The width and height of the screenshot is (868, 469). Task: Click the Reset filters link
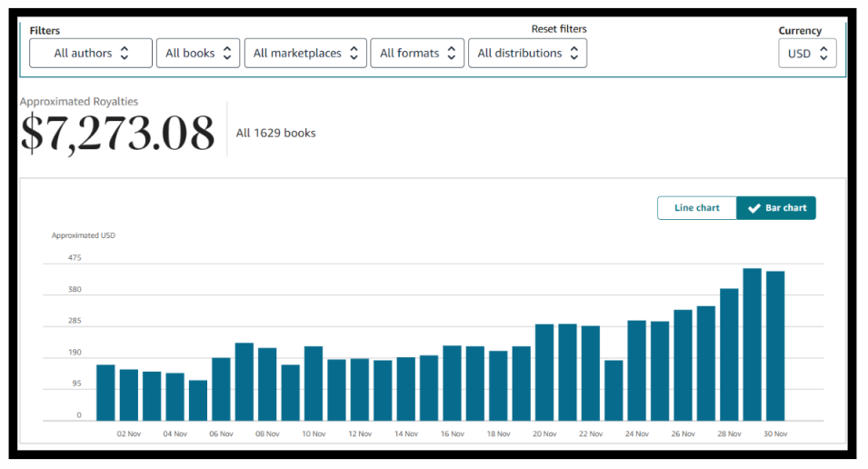(559, 29)
